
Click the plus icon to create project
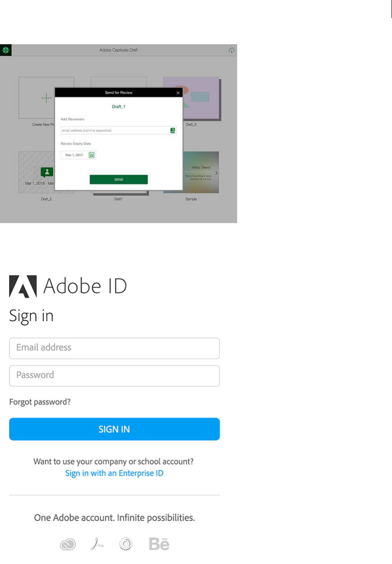47,98
